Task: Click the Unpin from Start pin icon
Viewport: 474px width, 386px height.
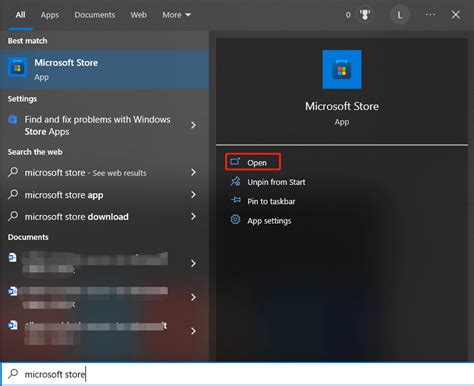Action: [x=235, y=181]
